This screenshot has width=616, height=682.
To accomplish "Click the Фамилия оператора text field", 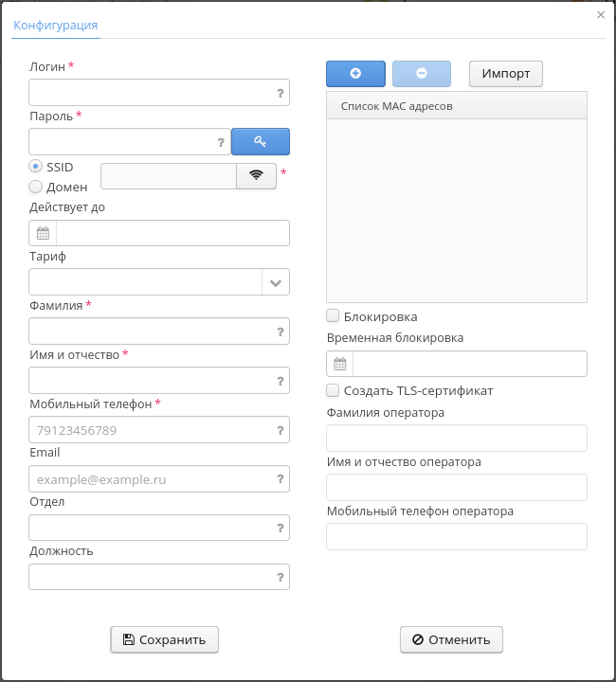I will 457,438.
